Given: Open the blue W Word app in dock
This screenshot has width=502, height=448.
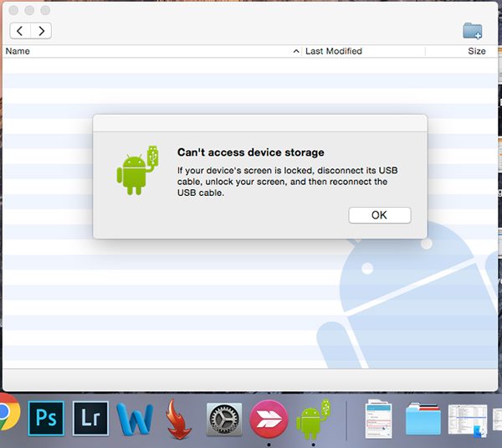Looking at the screenshot, I should (135, 419).
